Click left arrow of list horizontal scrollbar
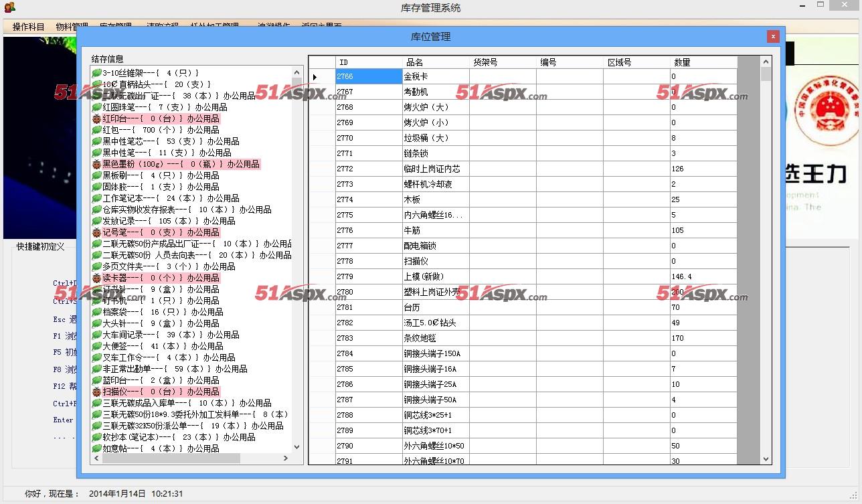The image size is (862, 504). tap(97, 458)
